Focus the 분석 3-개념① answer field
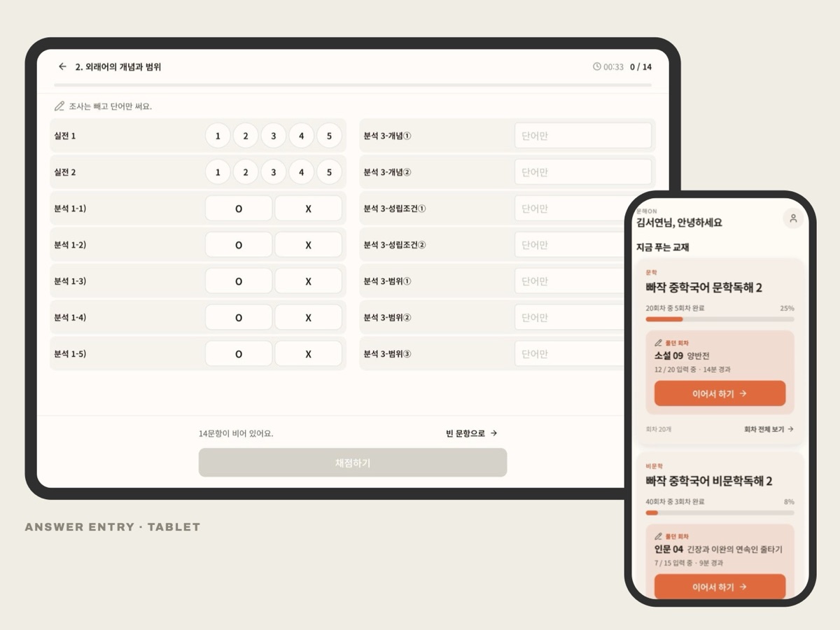Screen dimensions: 840x630 (583, 136)
